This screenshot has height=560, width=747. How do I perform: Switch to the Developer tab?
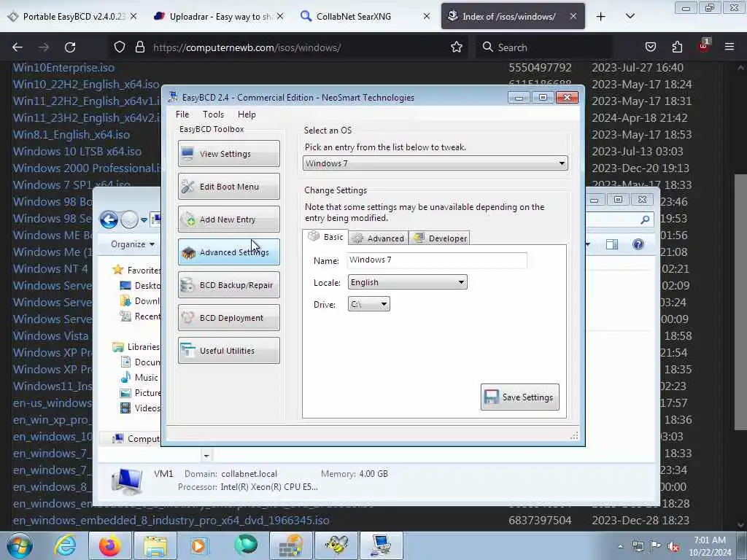coord(440,238)
